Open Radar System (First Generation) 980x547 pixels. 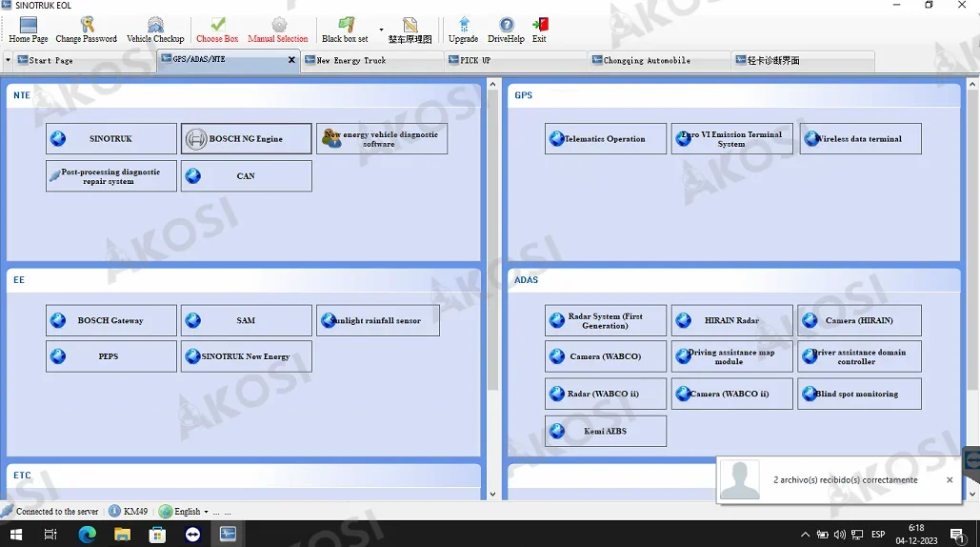[x=606, y=321]
